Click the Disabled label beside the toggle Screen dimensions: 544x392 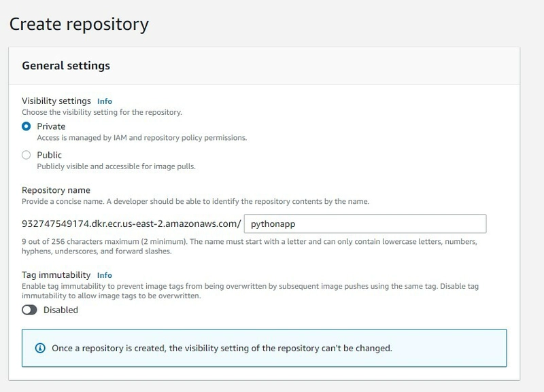61,310
